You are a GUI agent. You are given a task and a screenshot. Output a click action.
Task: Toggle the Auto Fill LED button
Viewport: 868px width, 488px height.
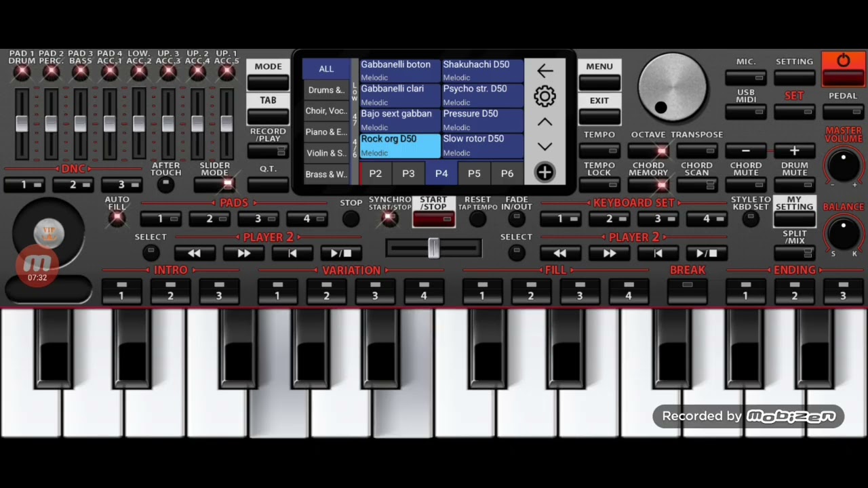(x=117, y=218)
